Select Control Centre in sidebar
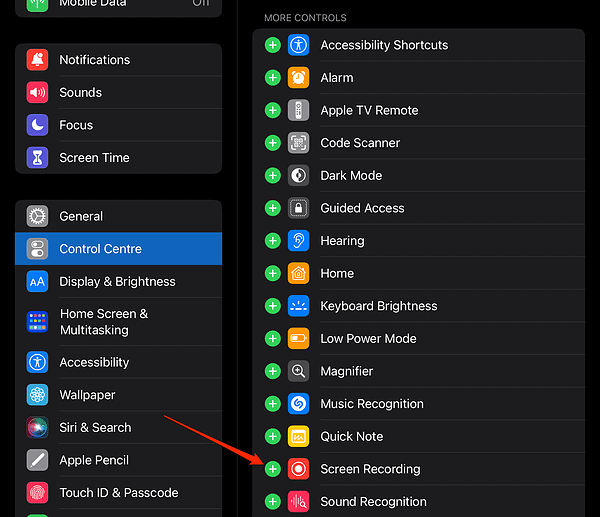This screenshot has height=517, width=600. point(100,249)
